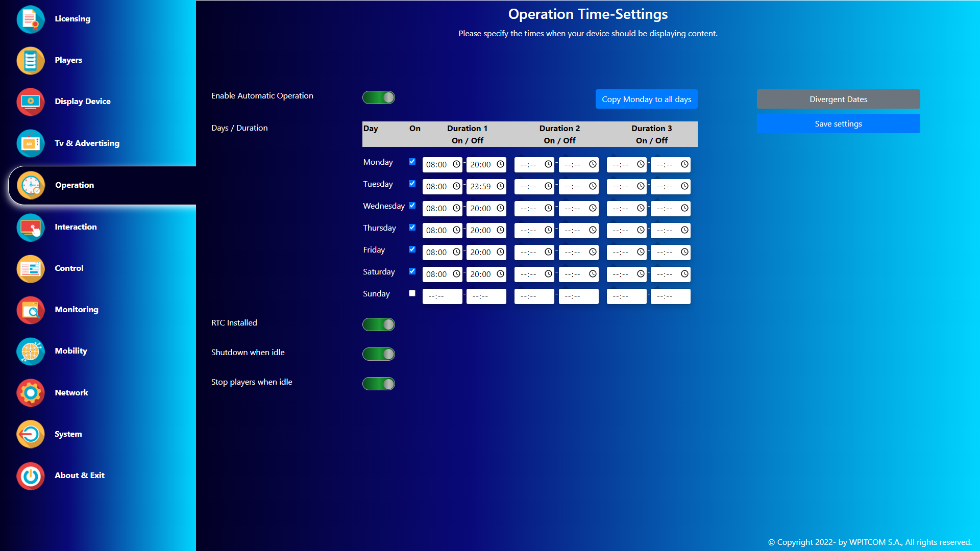Image resolution: width=980 pixels, height=551 pixels.
Task: Select the Network gear icon
Action: tap(31, 393)
